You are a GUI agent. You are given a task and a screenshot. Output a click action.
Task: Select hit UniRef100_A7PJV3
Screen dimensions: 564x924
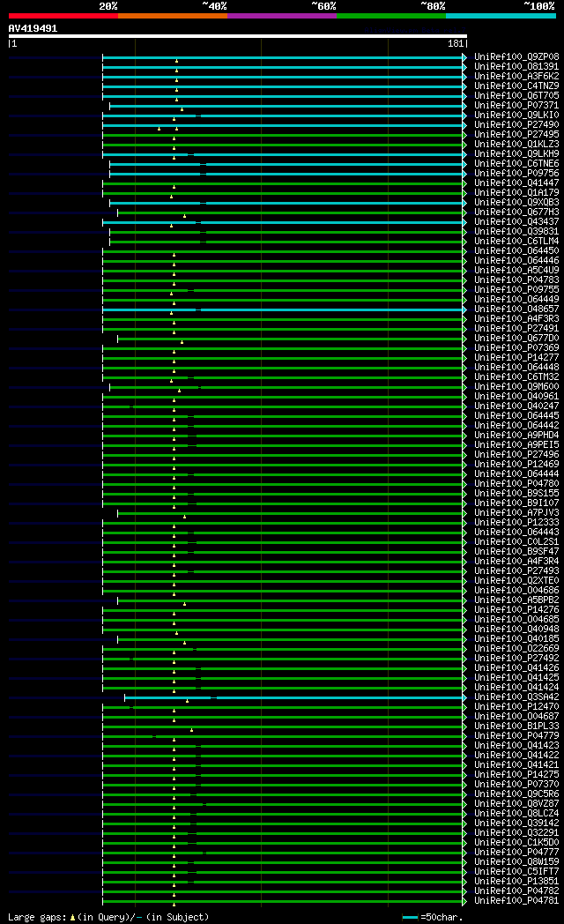tap(517, 512)
